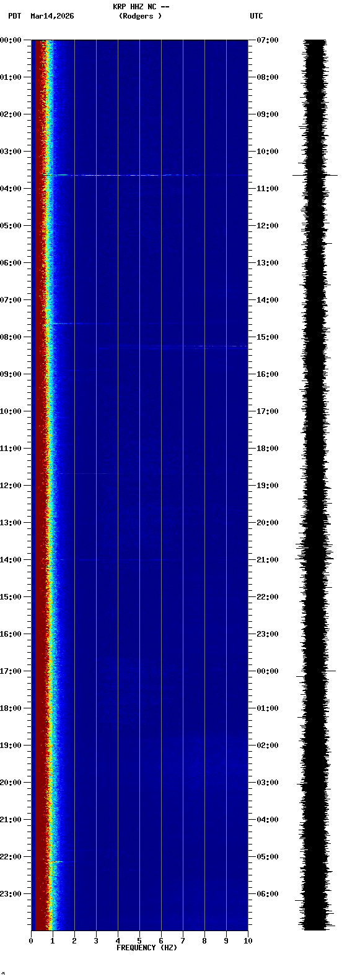Viewport: 342px width, 980px height.
Task: Click the 04:00 PDT time label
Action: (x=11, y=189)
